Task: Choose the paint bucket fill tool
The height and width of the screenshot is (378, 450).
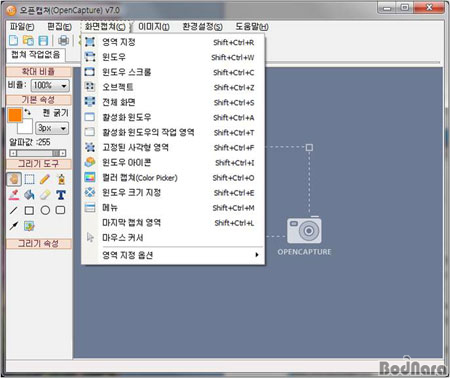Action: (29, 195)
